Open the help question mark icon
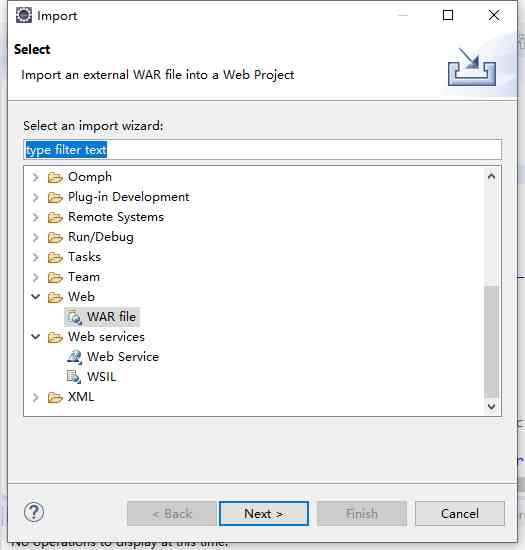The width and height of the screenshot is (525, 550). point(34,512)
